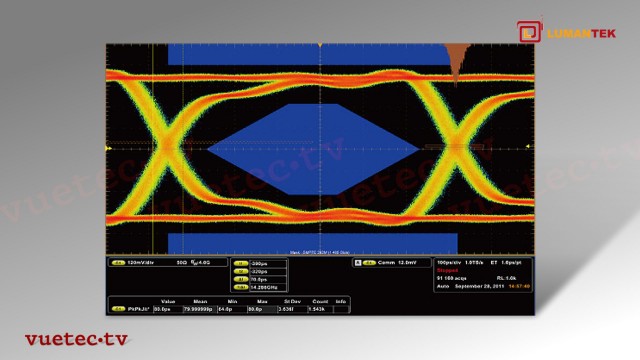Click the 12.0mV trigger level readout
Image resolution: width=640 pixels, height=360 pixels.
407,263
